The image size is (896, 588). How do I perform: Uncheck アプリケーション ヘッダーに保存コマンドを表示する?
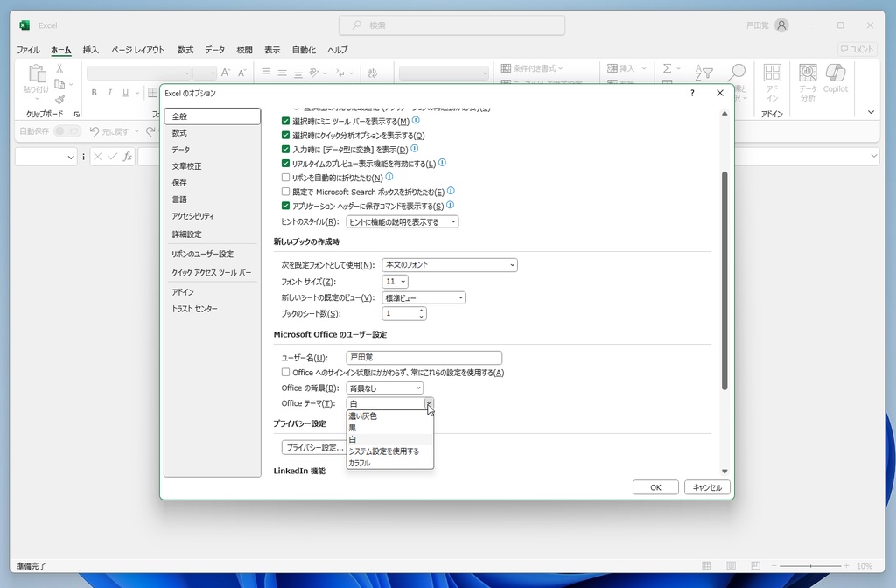tap(286, 206)
